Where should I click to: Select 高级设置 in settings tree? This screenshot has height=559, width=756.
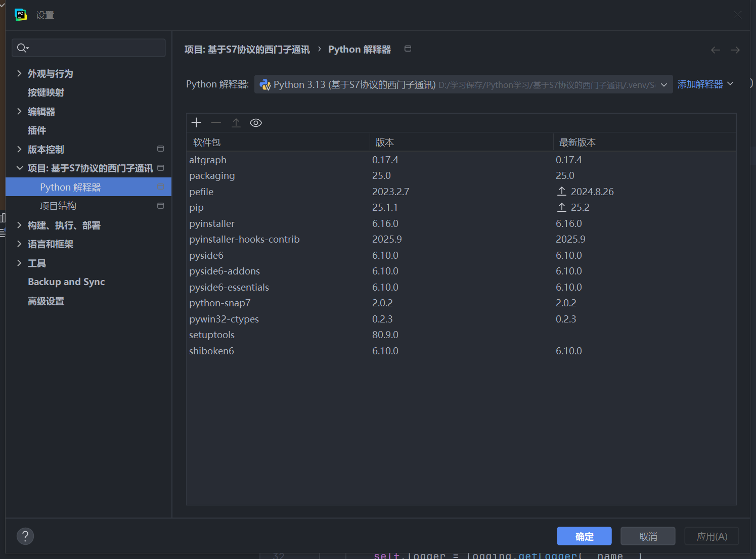tap(46, 301)
